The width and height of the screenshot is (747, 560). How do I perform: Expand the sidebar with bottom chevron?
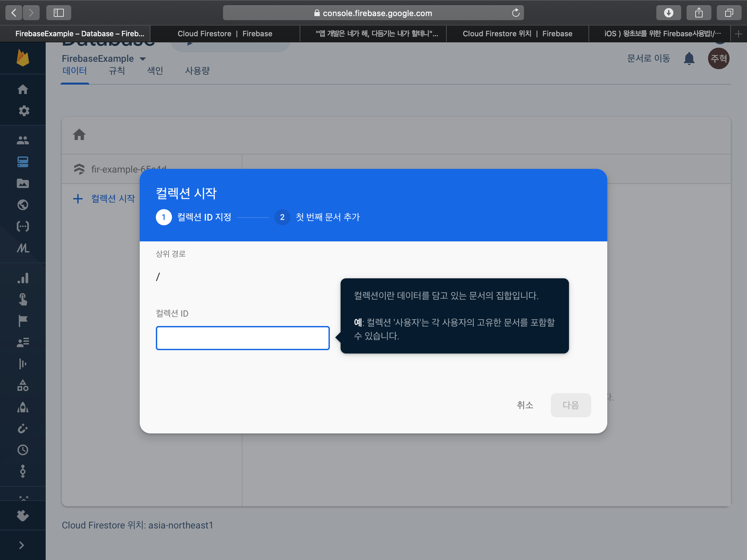(21, 545)
